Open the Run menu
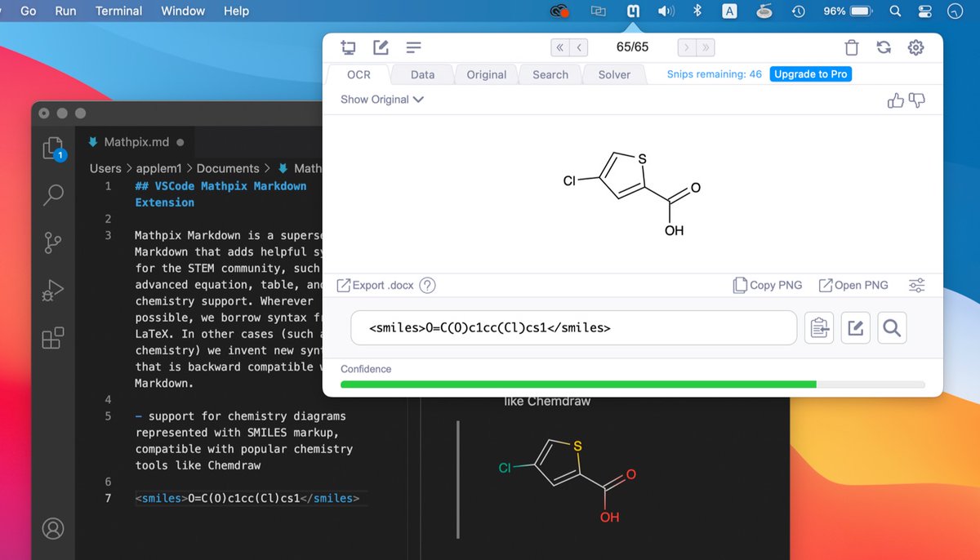 coord(65,11)
